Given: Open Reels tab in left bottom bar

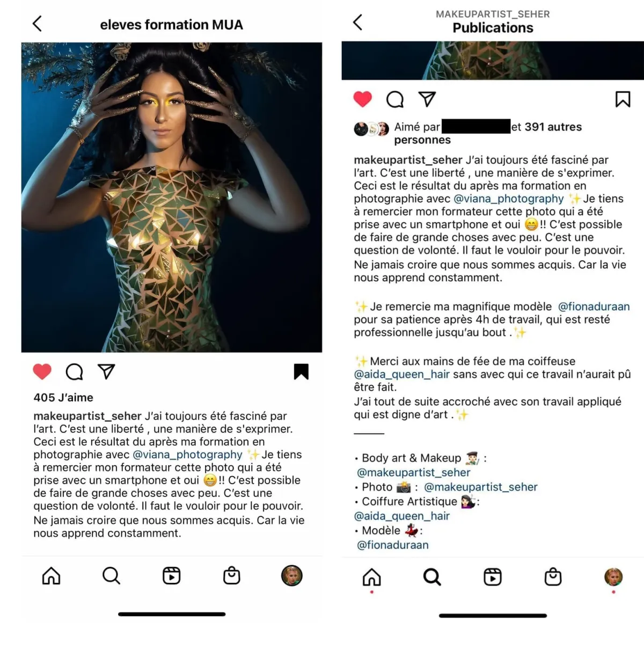Looking at the screenshot, I should [172, 576].
